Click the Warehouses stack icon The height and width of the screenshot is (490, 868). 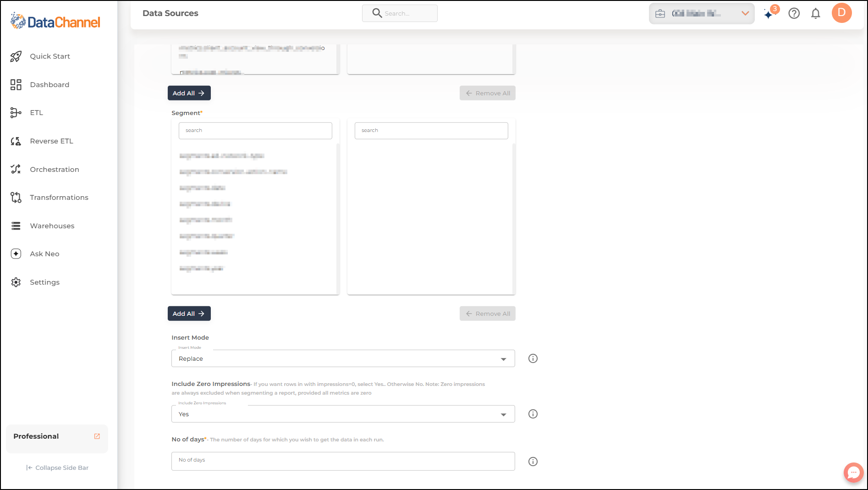16,226
